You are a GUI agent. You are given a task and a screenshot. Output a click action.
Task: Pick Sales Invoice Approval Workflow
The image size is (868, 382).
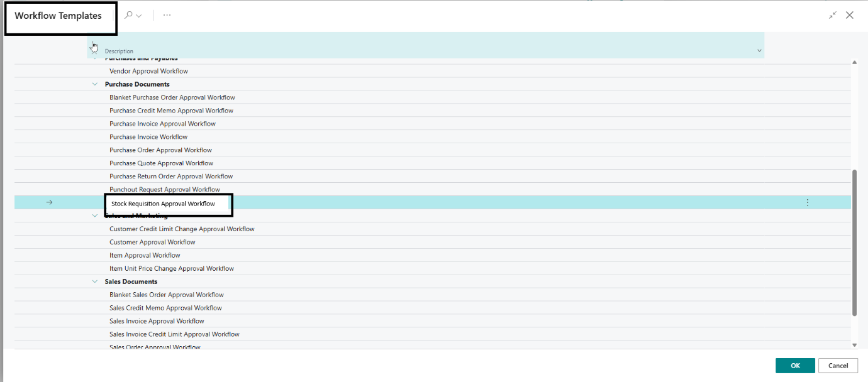tap(157, 321)
